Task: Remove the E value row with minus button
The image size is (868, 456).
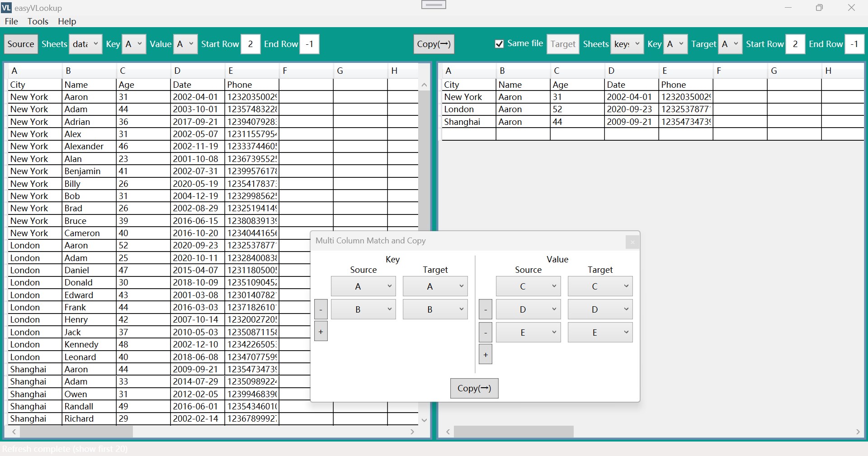Action: pos(486,332)
